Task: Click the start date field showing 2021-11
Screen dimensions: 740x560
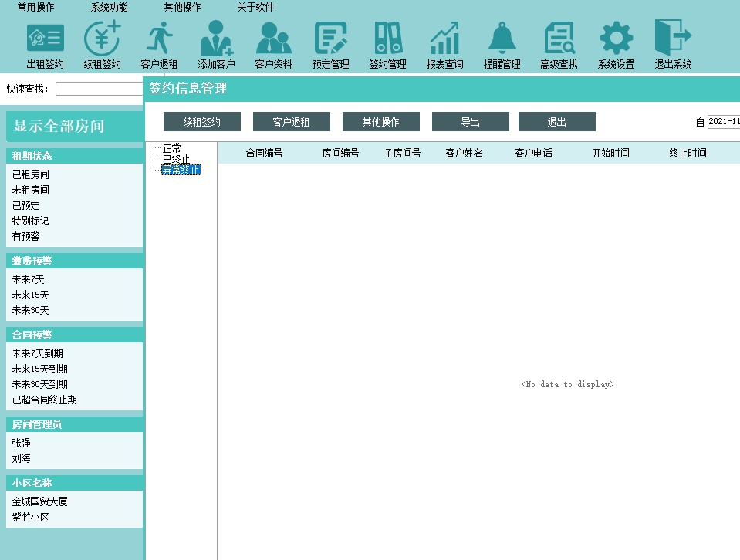Action: point(723,122)
